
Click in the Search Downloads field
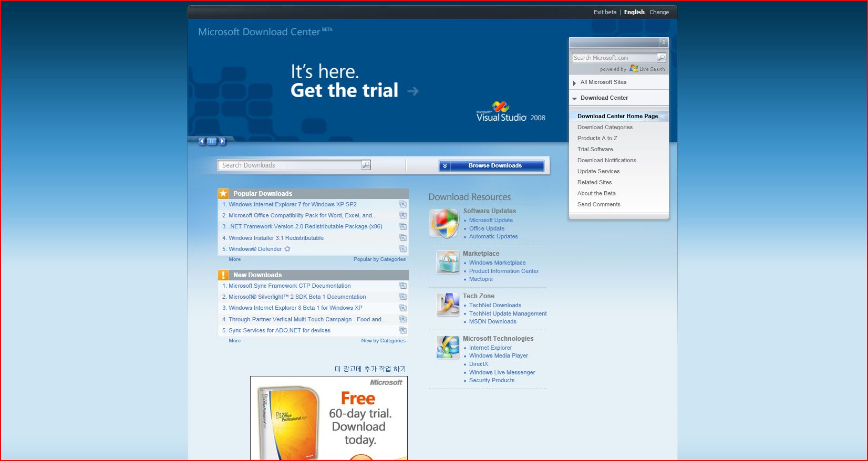tap(290, 165)
